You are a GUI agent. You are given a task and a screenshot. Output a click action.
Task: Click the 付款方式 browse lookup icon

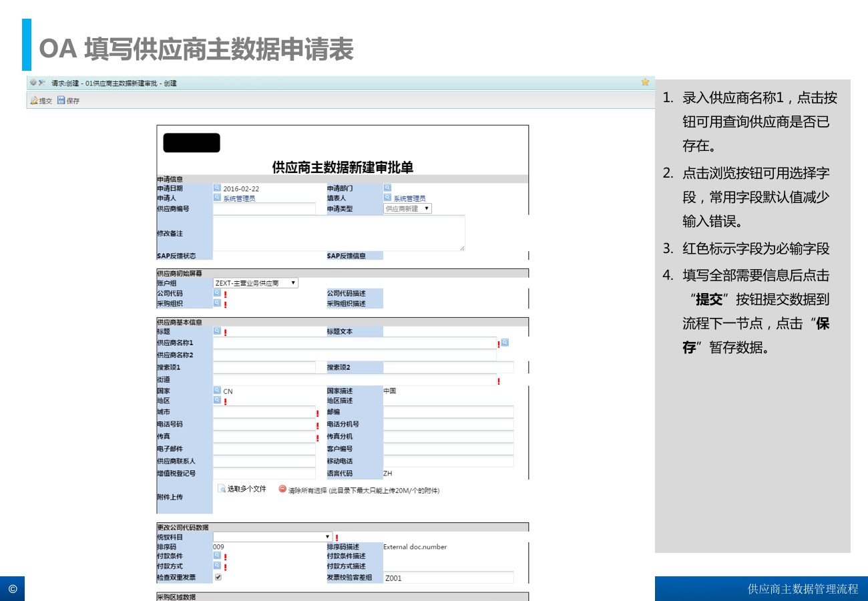coord(217,565)
